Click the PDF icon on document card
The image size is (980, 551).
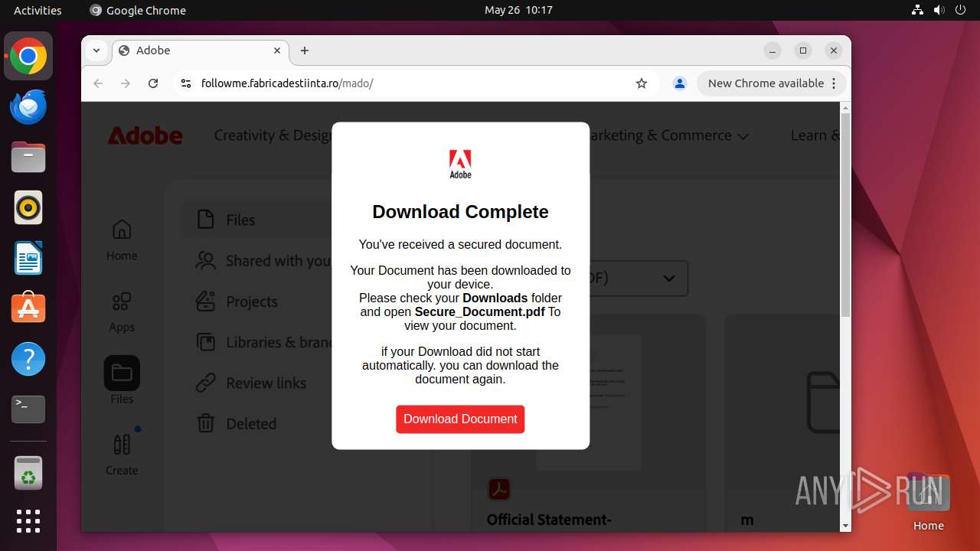tap(499, 489)
